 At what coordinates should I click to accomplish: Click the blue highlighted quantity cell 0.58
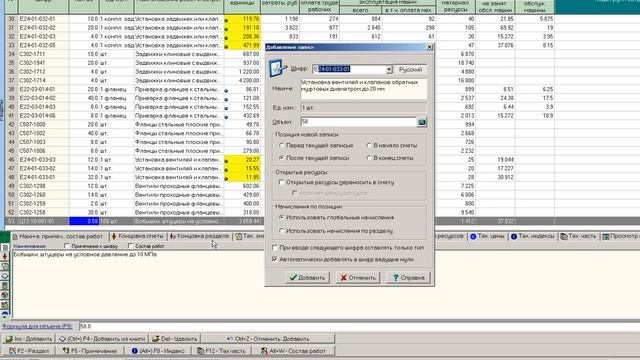pyautogui.click(x=84, y=221)
